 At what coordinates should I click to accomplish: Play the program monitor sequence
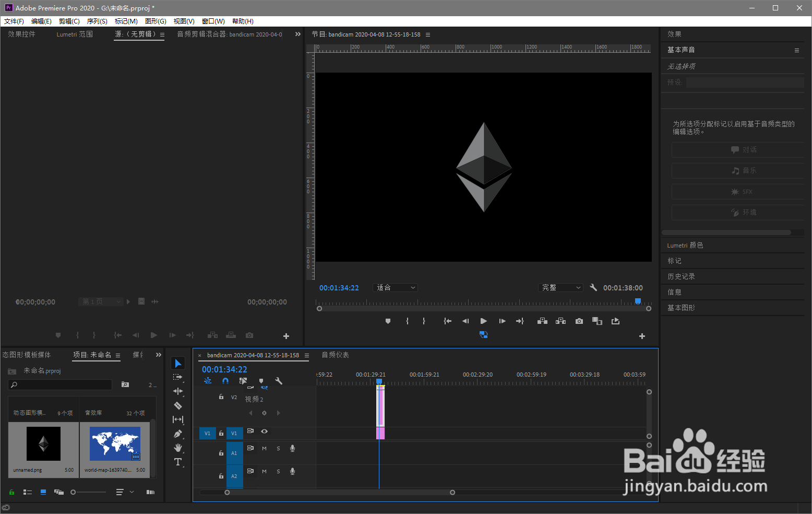tap(484, 321)
